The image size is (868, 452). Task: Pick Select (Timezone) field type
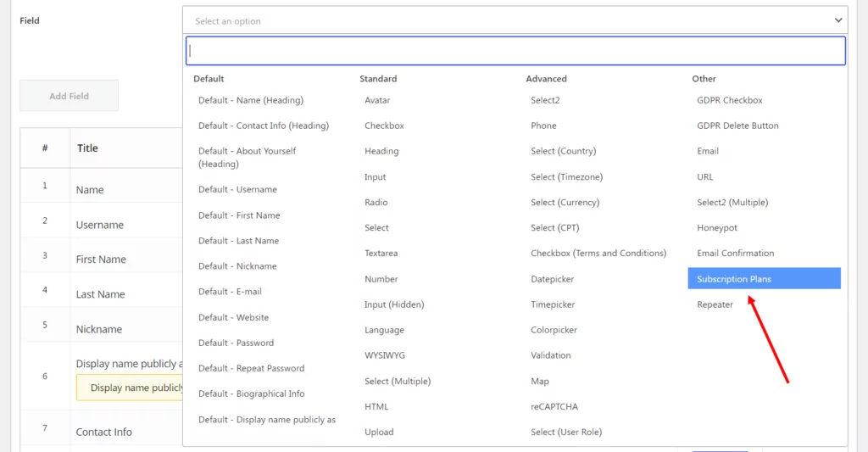click(567, 177)
